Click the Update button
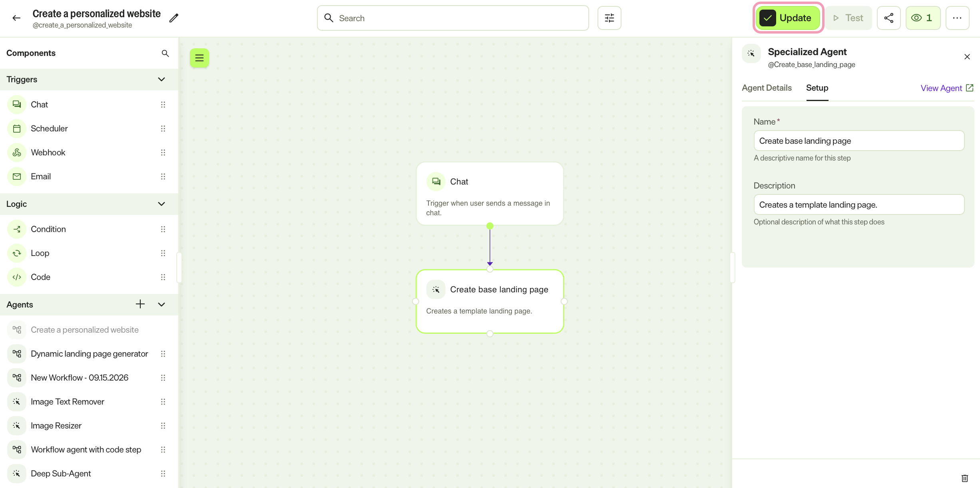Image resolution: width=980 pixels, height=488 pixels. [787, 18]
